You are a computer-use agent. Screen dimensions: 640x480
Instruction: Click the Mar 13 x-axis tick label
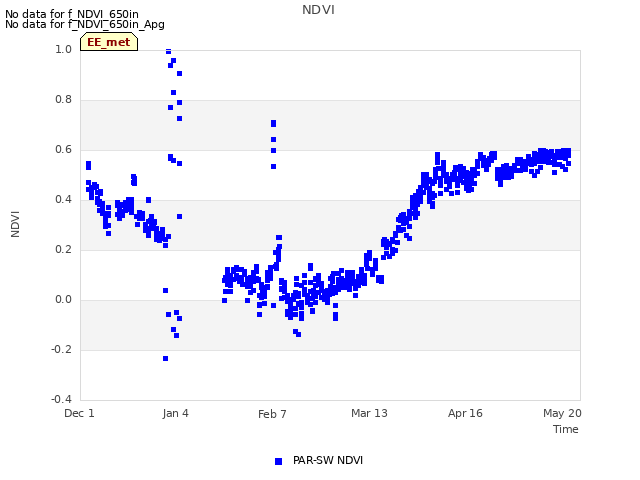coord(369,413)
